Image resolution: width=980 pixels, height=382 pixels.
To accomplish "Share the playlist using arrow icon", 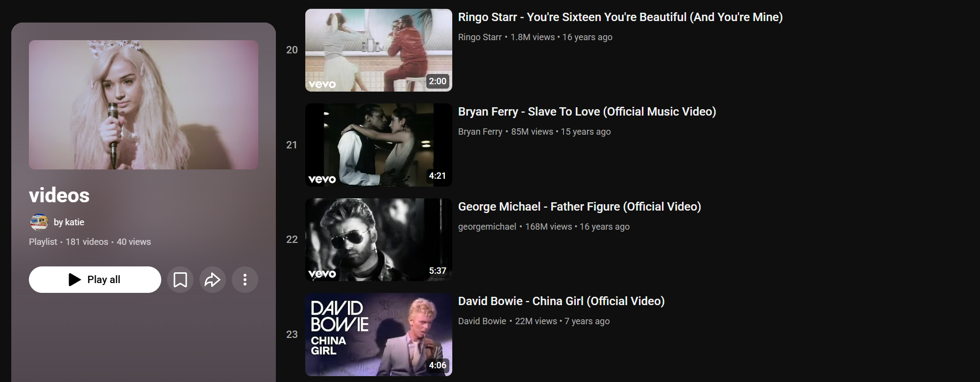I will (x=213, y=280).
